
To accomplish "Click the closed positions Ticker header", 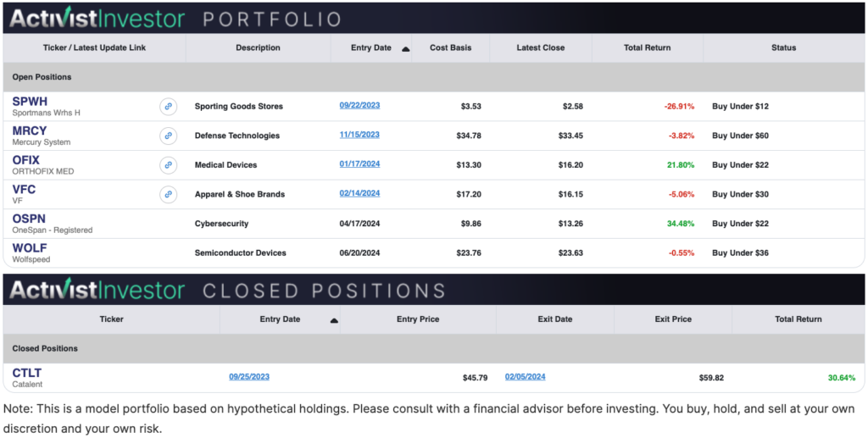I will click(111, 319).
